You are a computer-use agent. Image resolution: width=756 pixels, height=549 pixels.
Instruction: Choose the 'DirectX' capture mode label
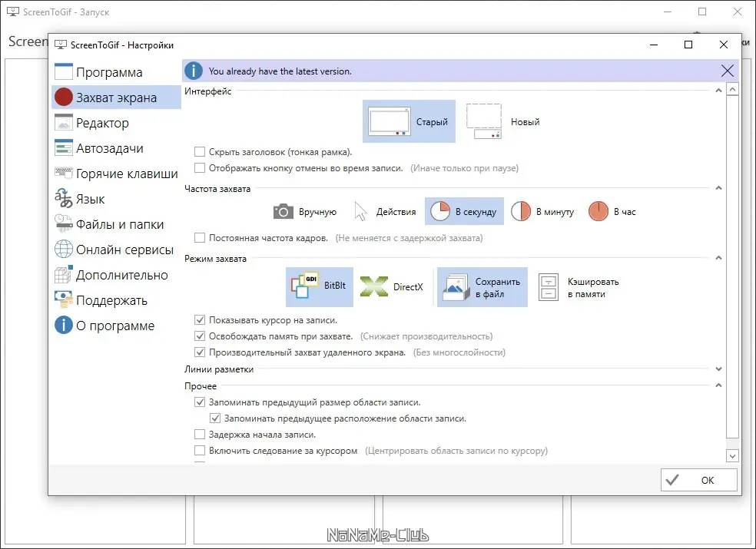click(x=408, y=287)
